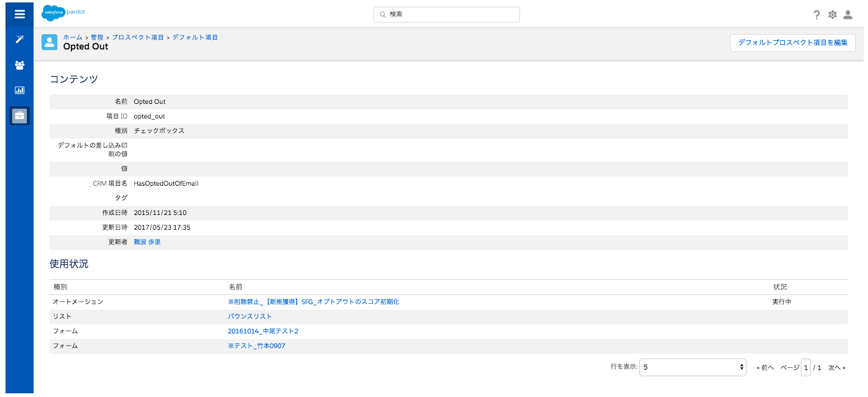Click the 検索 search field
Viewport: 868px width, 397px height.
(447, 14)
